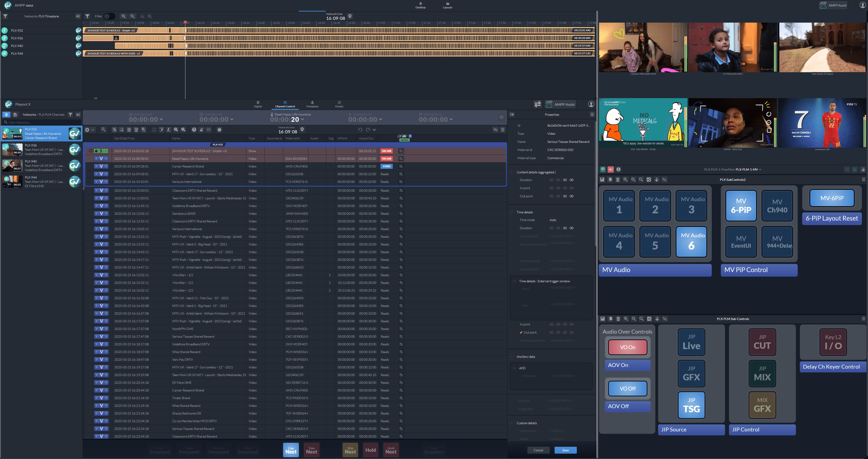
Task: Click the ON AIR toolbar icon
Action: 154,130
